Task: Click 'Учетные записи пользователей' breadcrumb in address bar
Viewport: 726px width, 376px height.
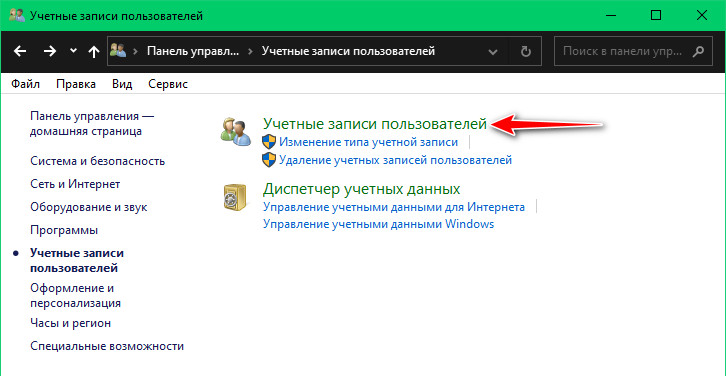Action: [348, 51]
